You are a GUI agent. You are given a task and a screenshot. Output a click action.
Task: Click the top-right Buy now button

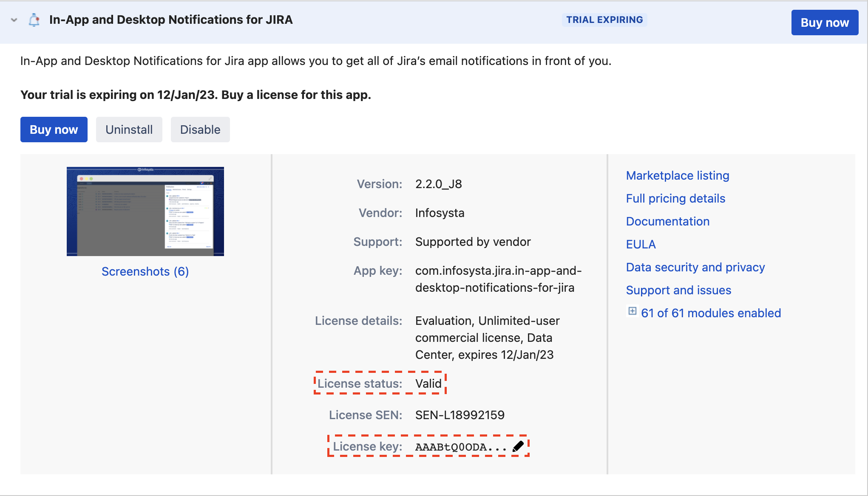pos(824,23)
